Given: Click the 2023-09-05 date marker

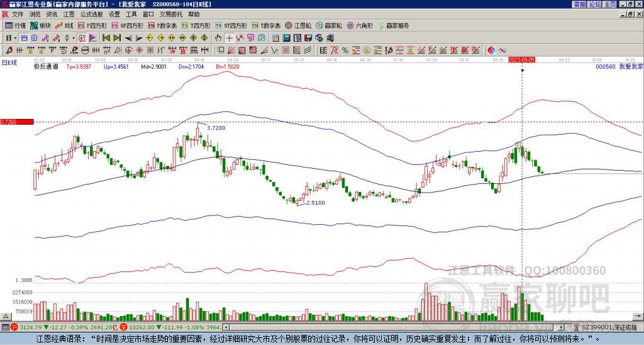Looking at the screenshot, I should [522, 60].
